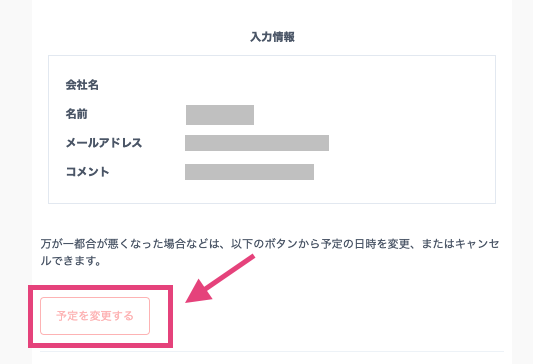Click the コメント label
Screen dimensions: 533x364
pyautogui.click(x=87, y=172)
